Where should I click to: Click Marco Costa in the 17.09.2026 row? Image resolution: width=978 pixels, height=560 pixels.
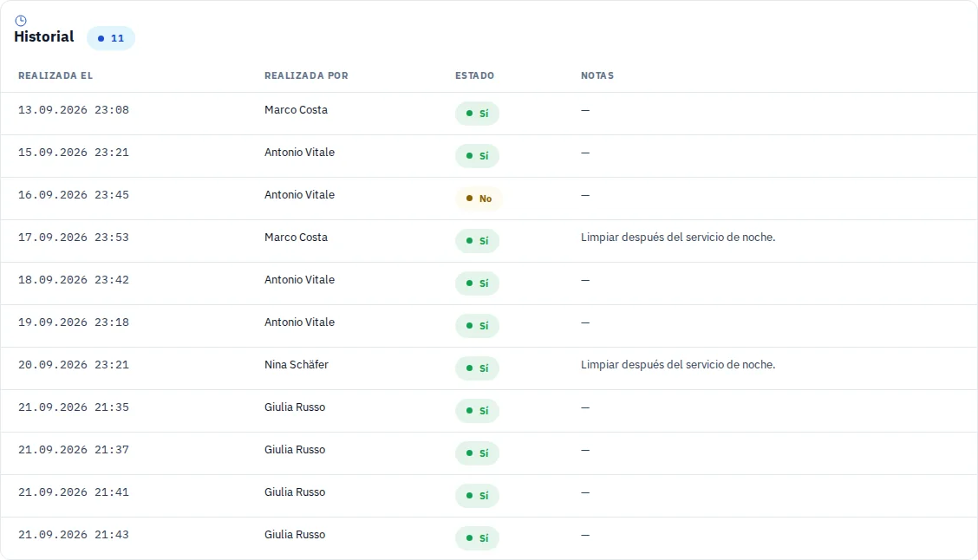[296, 237]
